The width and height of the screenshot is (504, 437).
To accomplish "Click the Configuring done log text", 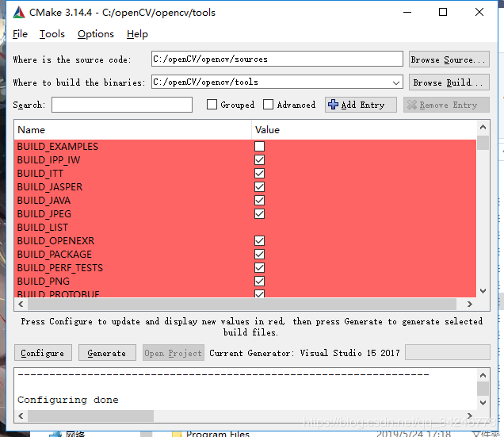I will [68, 400].
